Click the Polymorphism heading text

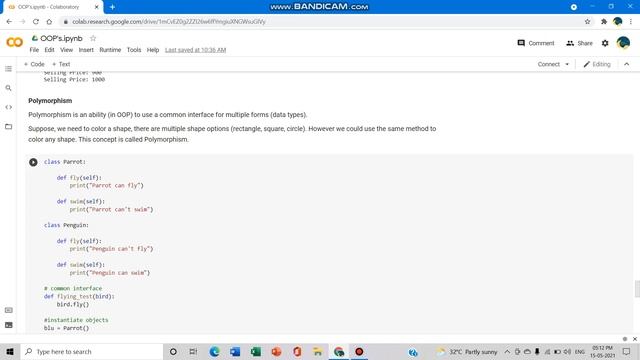(50, 101)
